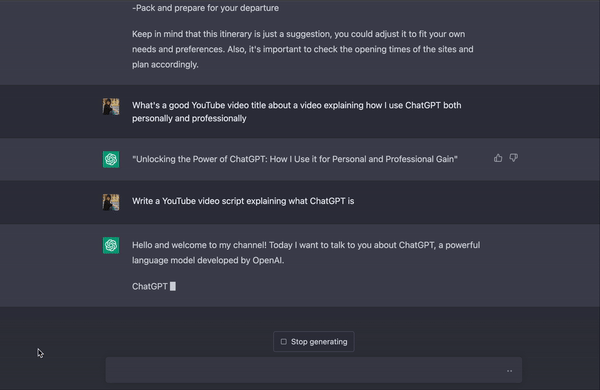Click the ChatGPT logo beside the 'Unlocking the Power' reply

(x=111, y=159)
